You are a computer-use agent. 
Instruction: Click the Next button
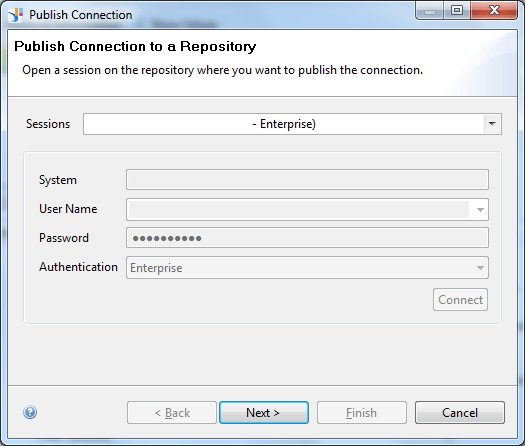(x=264, y=413)
